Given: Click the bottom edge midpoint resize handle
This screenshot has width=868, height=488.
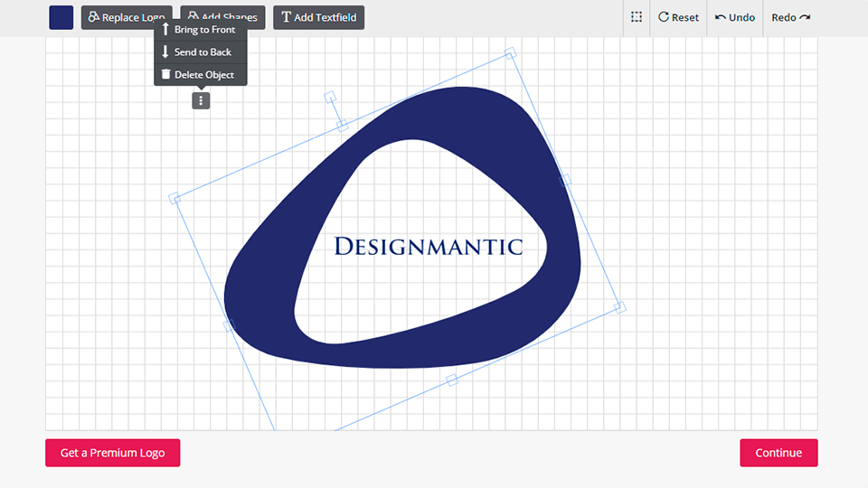Looking at the screenshot, I should pos(452,380).
